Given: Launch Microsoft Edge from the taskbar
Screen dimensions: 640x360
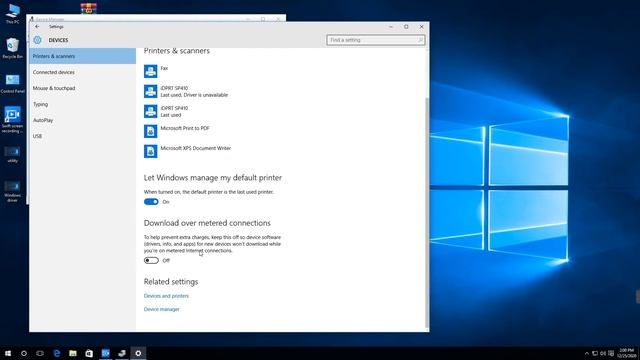Looking at the screenshot, I should (57, 353).
